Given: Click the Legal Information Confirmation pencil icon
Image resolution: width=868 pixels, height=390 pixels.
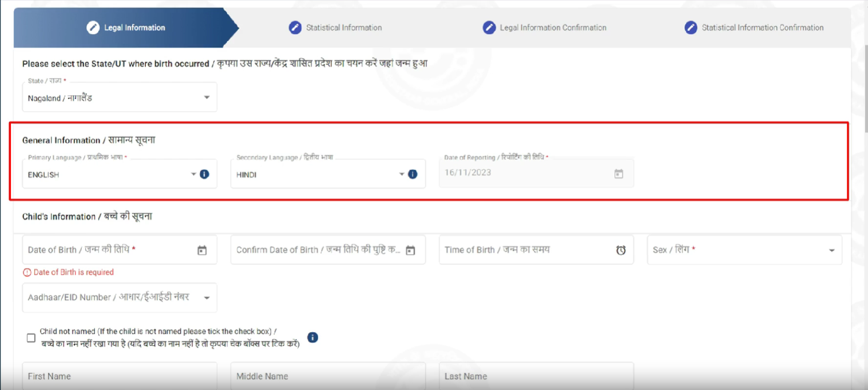Looking at the screenshot, I should point(489,27).
